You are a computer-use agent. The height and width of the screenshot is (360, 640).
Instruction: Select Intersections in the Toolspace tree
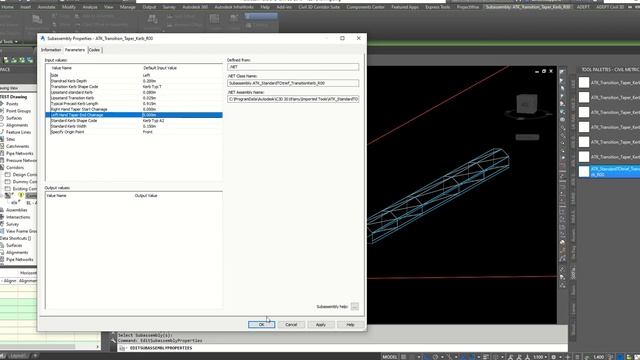(18, 217)
